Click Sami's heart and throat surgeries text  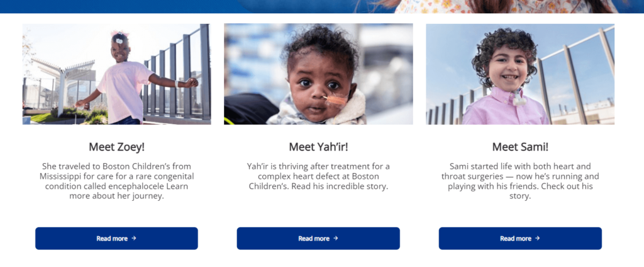click(x=520, y=176)
